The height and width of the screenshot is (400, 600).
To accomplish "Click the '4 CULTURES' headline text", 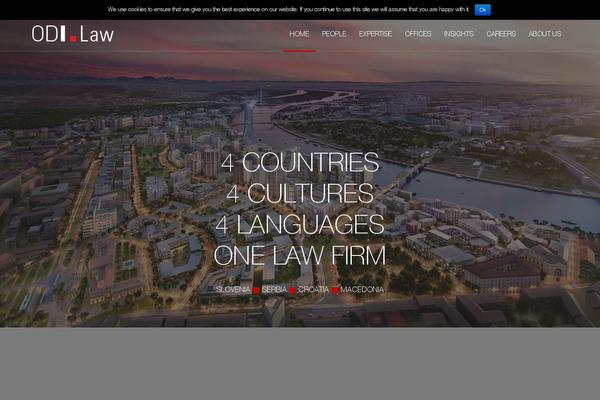I will pos(300,193).
